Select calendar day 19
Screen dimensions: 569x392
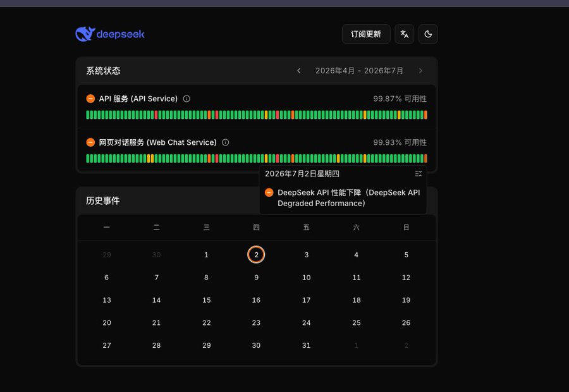tap(406, 300)
